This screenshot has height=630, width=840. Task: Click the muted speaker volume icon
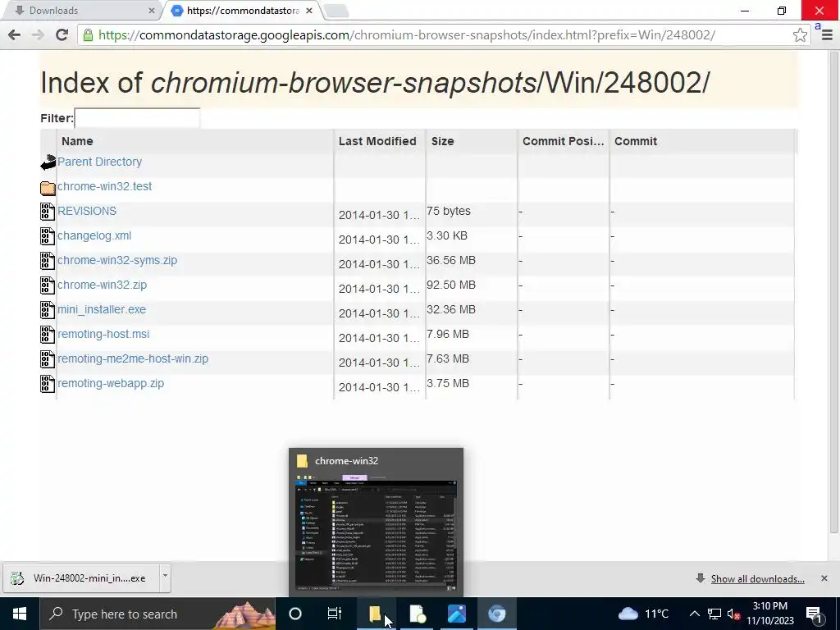(734, 614)
